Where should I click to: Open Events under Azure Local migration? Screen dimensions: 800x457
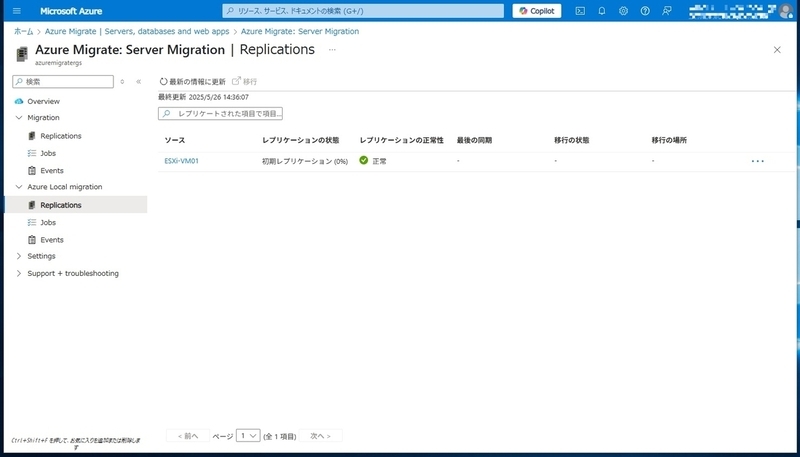(x=52, y=240)
